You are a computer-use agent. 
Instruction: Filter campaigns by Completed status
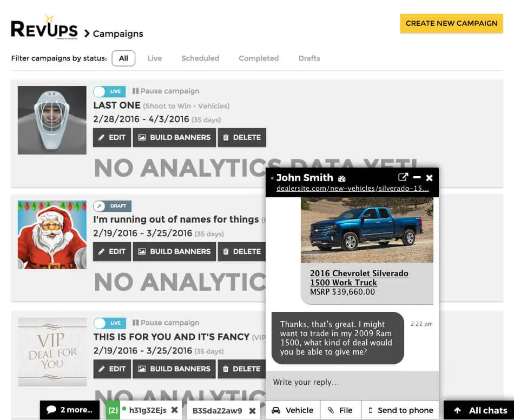point(259,58)
